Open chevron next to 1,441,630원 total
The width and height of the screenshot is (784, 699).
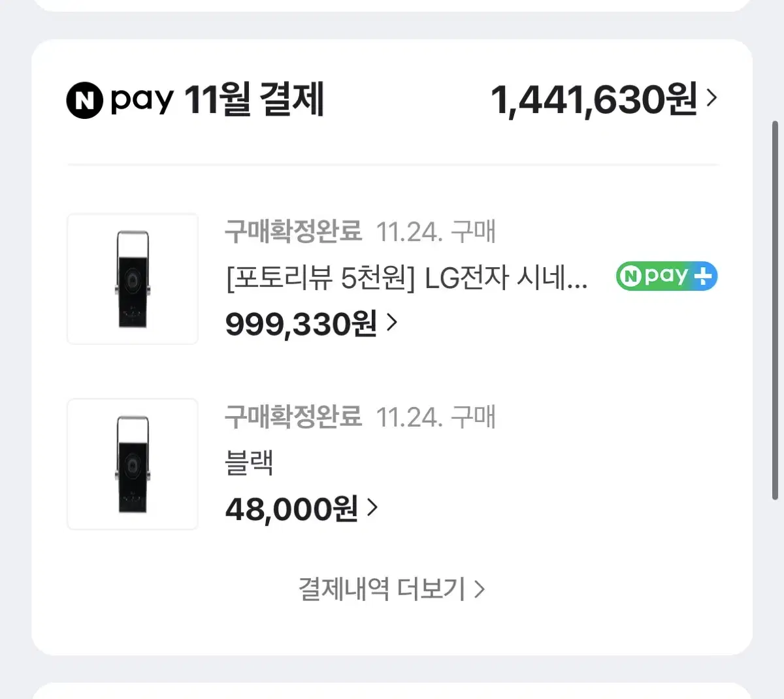(x=712, y=98)
